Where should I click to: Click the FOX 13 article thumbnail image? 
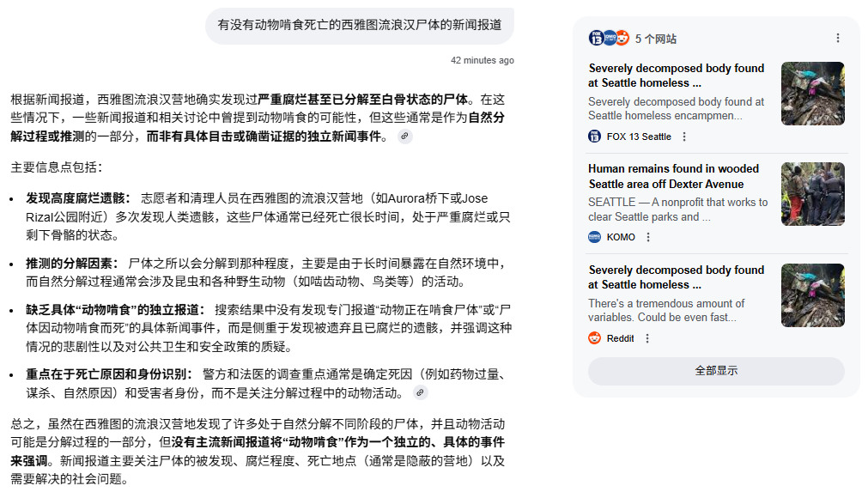coord(812,94)
